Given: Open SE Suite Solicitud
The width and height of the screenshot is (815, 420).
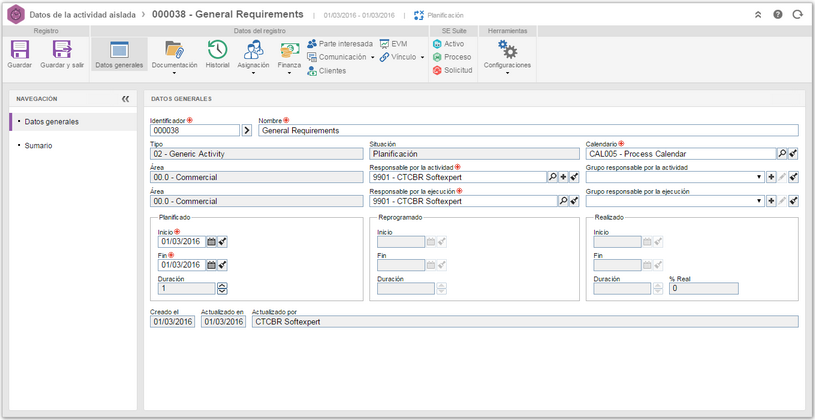Looking at the screenshot, I should [453, 70].
